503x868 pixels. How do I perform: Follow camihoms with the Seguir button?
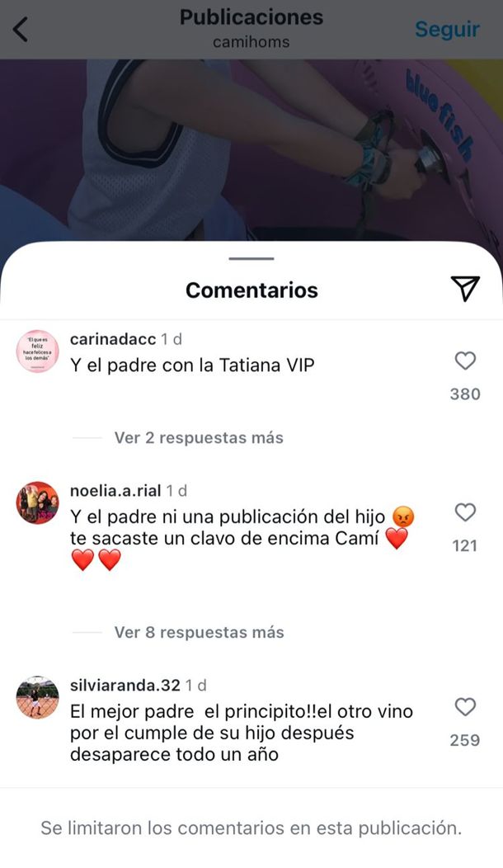(447, 29)
